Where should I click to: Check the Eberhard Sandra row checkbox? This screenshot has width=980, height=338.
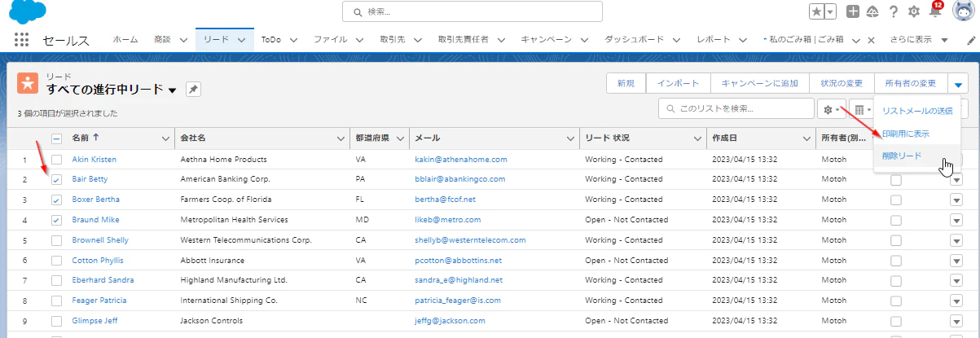(56, 280)
